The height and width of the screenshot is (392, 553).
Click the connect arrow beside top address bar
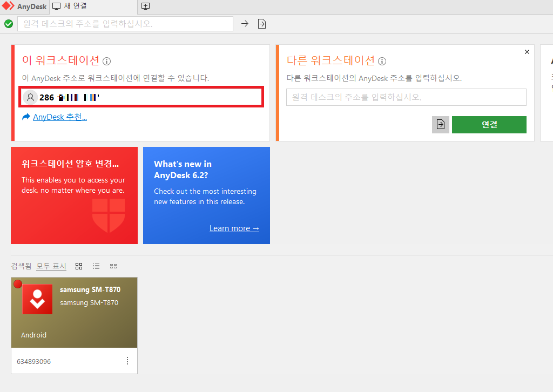245,24
